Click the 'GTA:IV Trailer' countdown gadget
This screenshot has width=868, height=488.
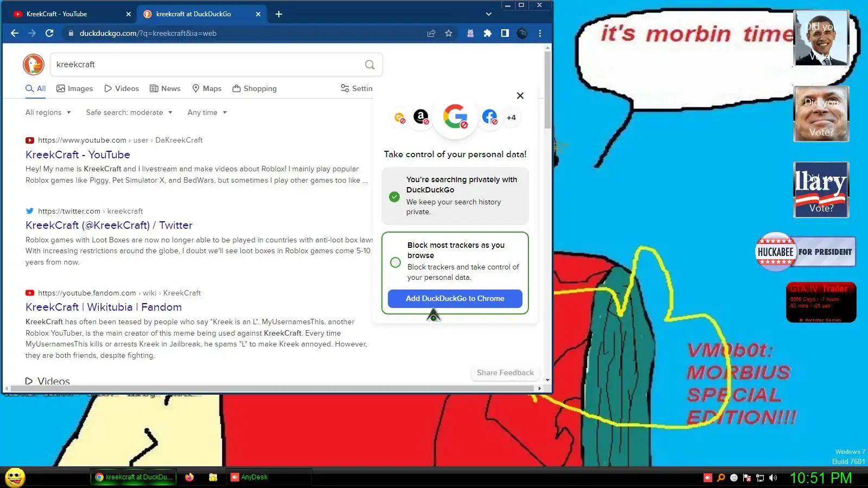pyautogui.click(x=821, y=302)
